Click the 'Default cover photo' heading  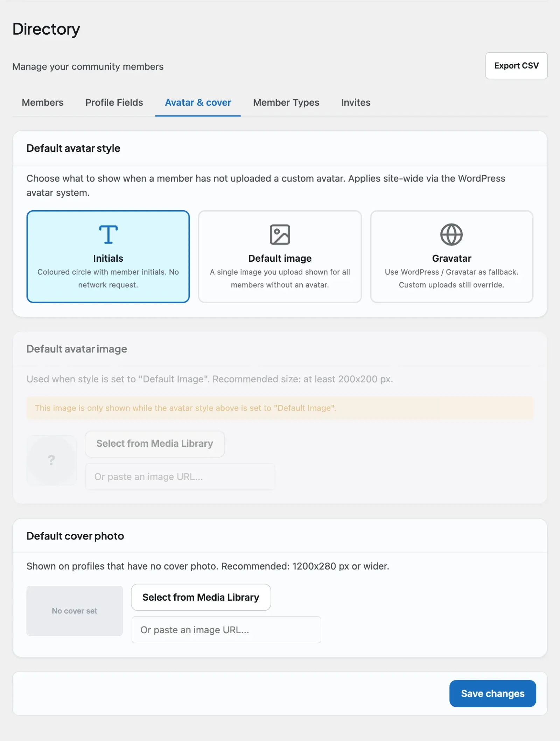(75, 536)
